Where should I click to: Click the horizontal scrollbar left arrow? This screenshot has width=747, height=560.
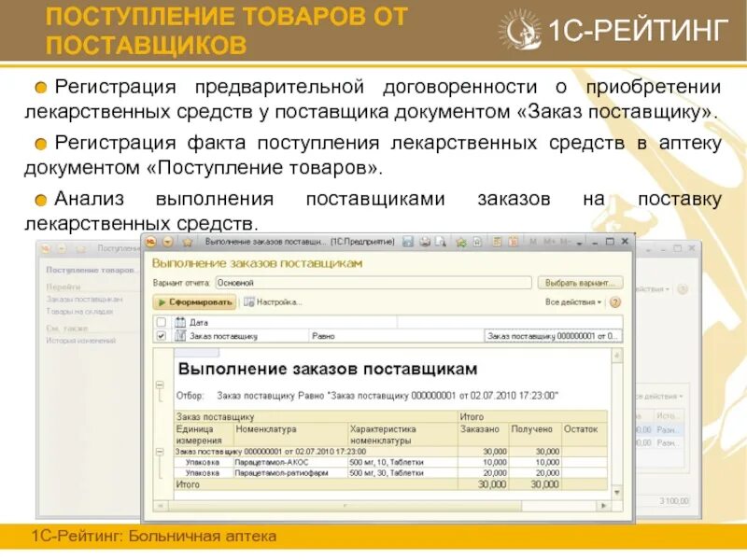[160, 506]
